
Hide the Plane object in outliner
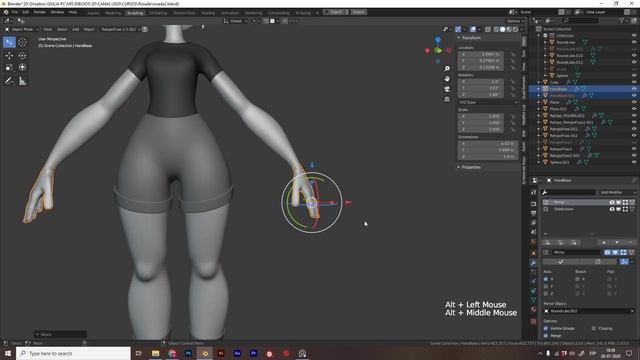(x=634, y=102)
